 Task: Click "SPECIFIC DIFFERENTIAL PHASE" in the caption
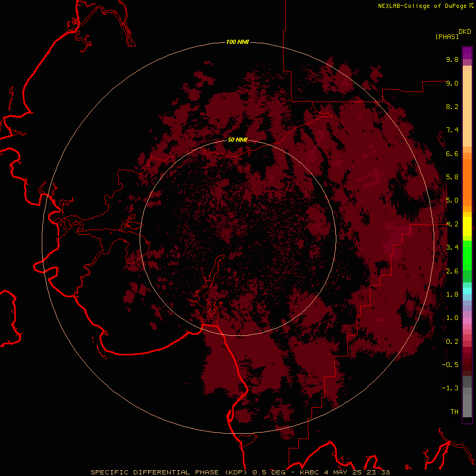click(154, 472)
